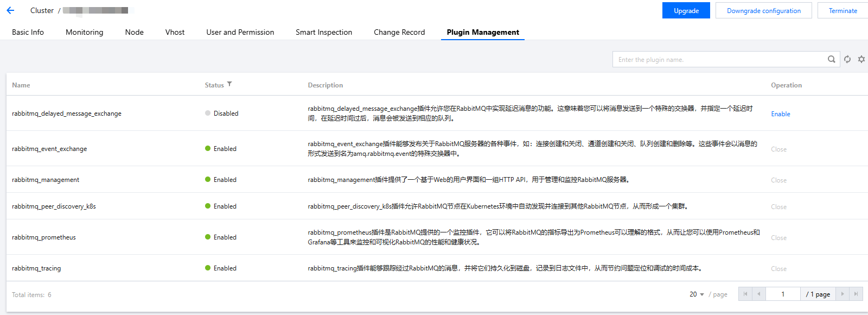Screen dimensions: 868x315
Task: Select rabbitmq_prometheus name cell
Action: pyautogui.click(x=44, y=237)
